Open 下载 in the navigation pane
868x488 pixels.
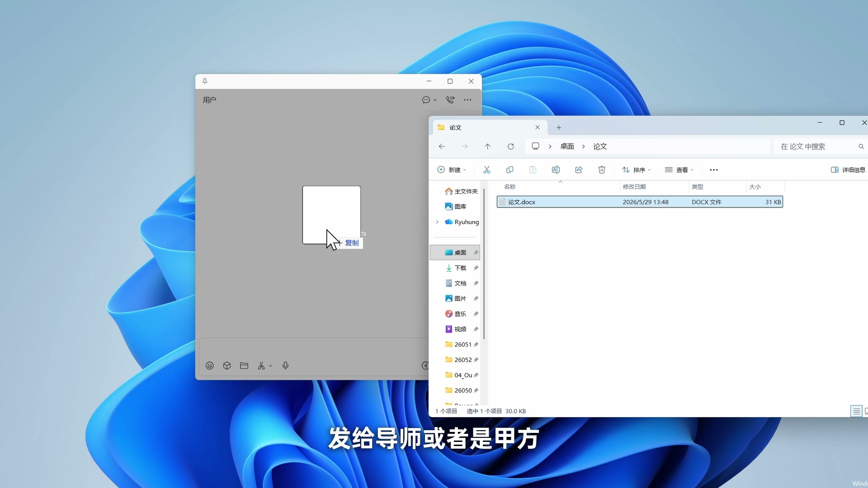(456, 268)
